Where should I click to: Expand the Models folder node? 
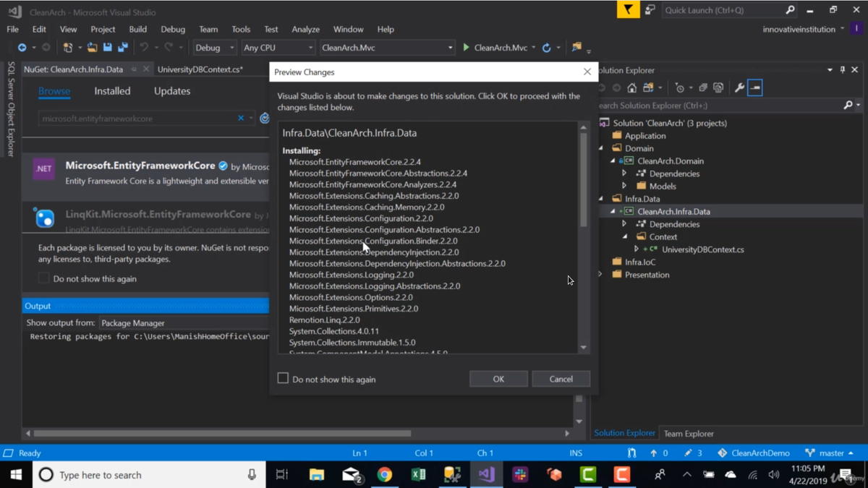pyautogui.click(x=624, y=186)
